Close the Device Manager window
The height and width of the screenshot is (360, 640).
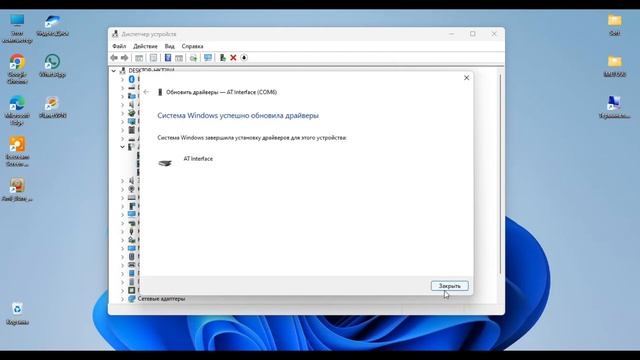tap(494, 34)
